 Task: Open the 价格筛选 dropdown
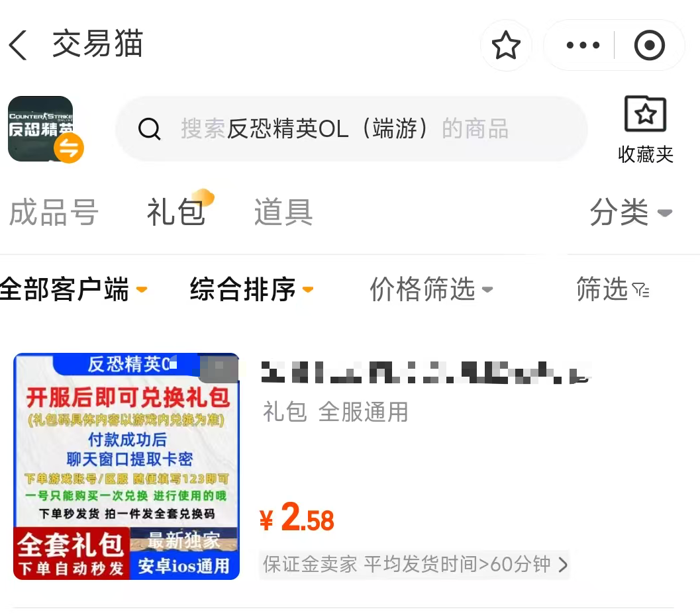pos(431,289)
